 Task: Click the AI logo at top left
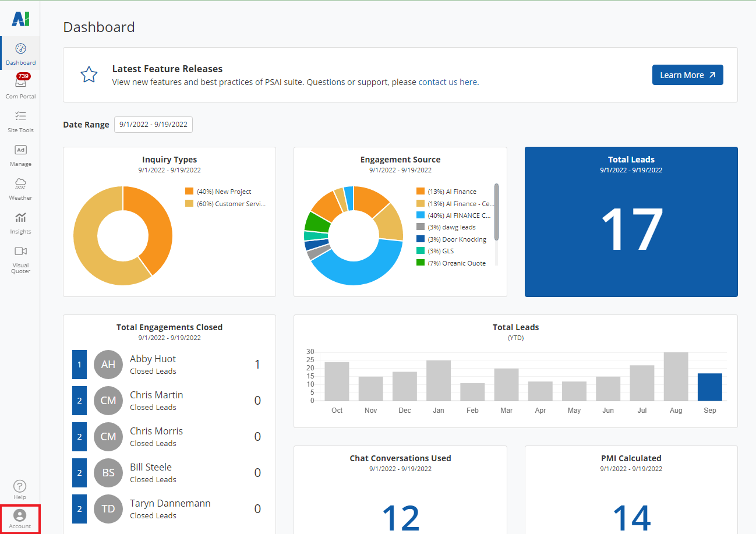20,19
